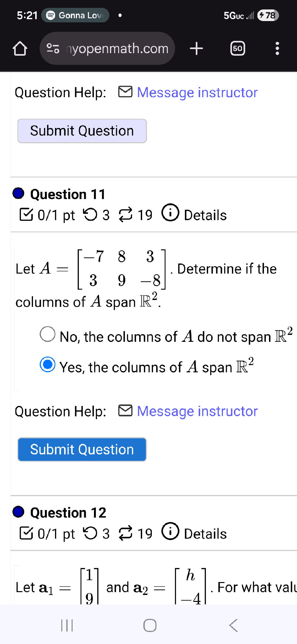This screenshot has height=644, width=297.
Task: Tap the Android home navigation button
Action: [150, 625]
